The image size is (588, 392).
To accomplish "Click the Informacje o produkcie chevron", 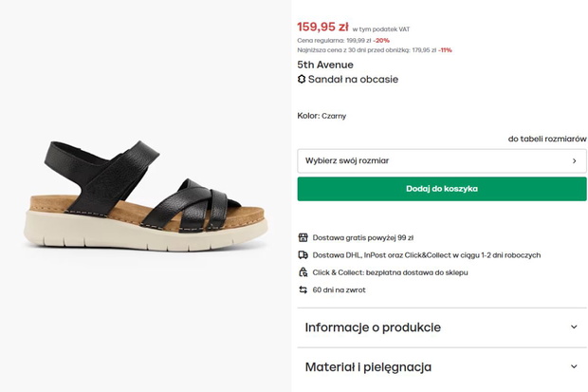I will (574, 327).
